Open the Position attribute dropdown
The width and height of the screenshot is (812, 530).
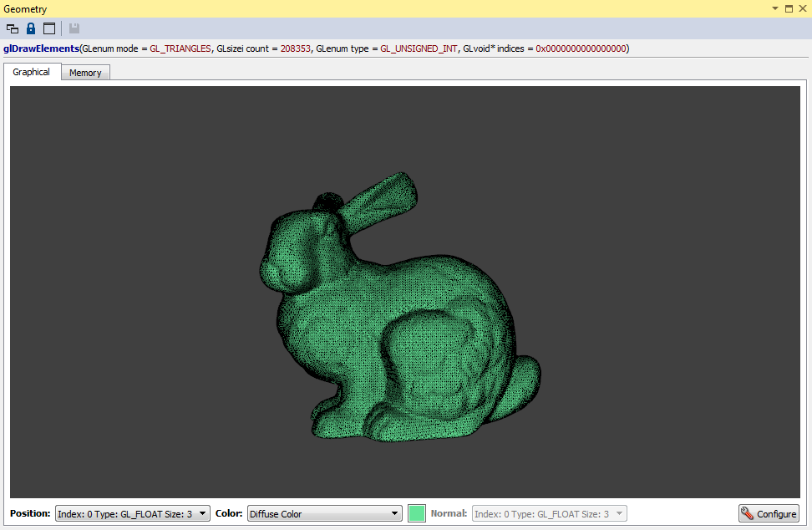(132, 514)
